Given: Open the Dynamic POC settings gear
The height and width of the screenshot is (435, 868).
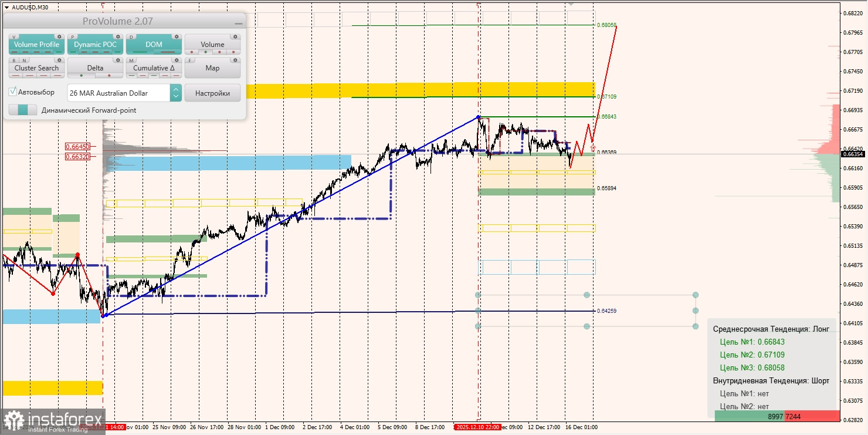Looking at the screenshot, I should coord(118,37).
